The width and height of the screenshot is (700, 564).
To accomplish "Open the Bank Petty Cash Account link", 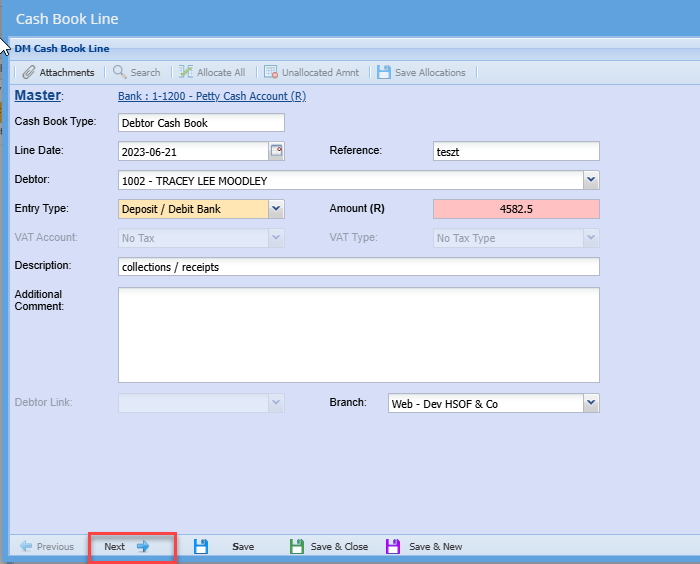I will point(212,96).
